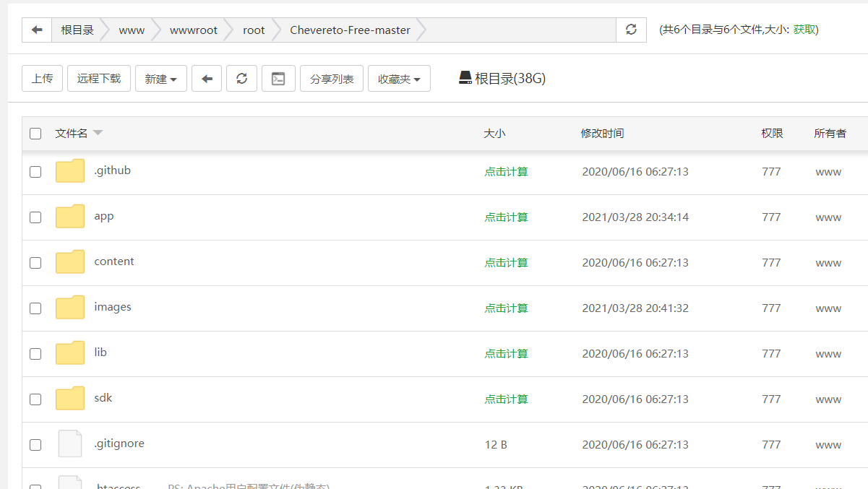Click the 所有者 column header

point(830,134)
